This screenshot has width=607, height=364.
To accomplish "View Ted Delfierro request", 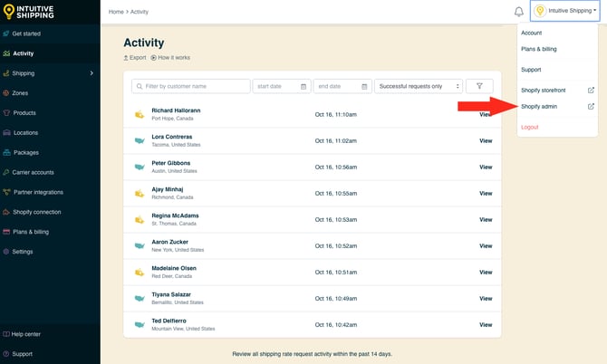I will 486,325.
